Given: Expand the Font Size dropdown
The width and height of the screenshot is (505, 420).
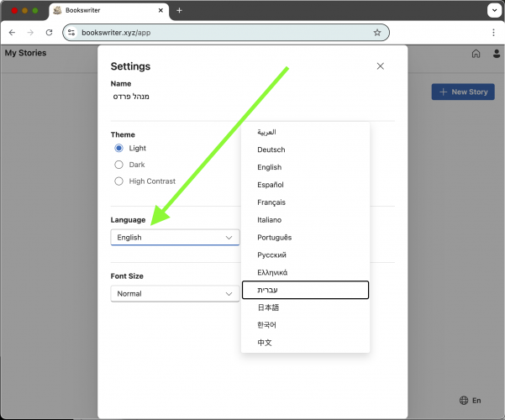Looking at the screenshot, I should pyautogui.click(x=175, y=294).
